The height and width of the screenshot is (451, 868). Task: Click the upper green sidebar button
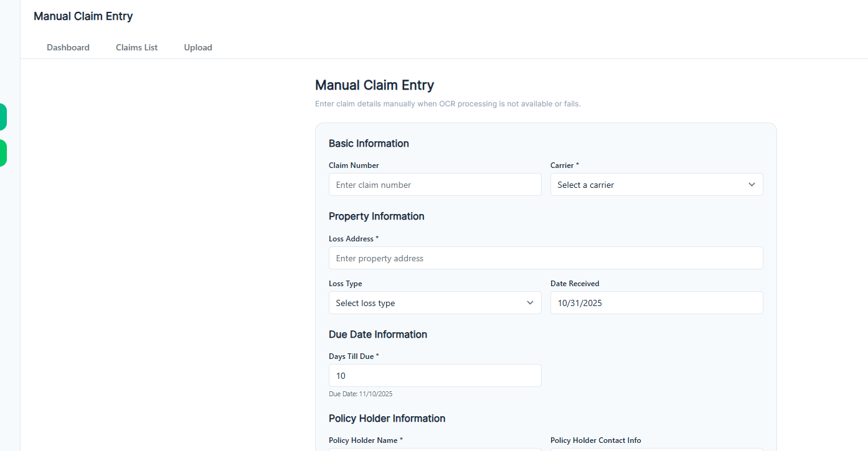(3, 116)
